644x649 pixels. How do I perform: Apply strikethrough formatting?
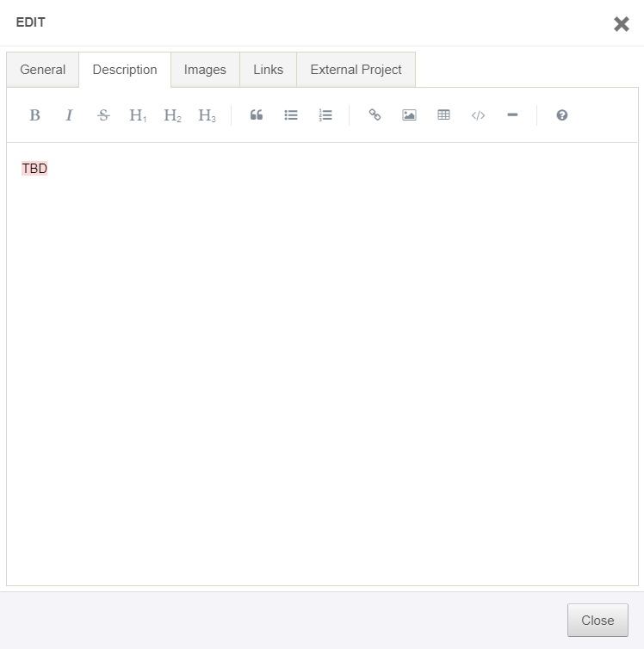pos(104,115)
